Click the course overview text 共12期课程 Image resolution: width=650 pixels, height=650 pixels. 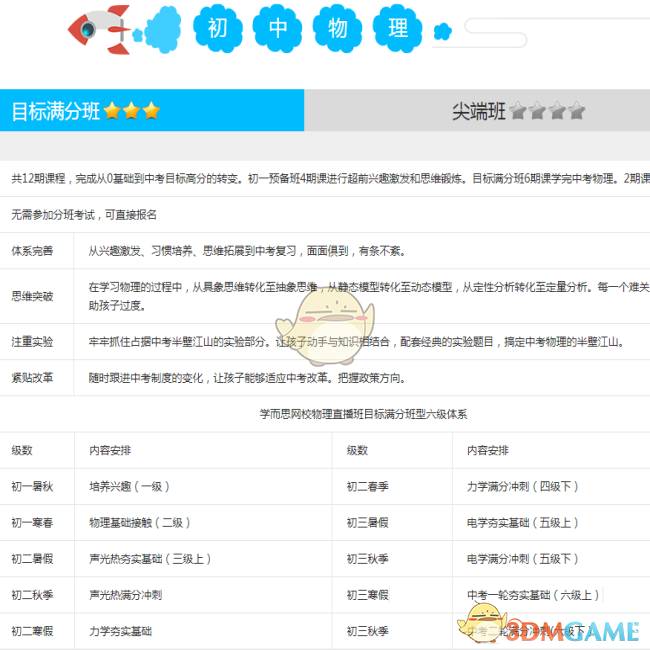[x=330, y=179]
